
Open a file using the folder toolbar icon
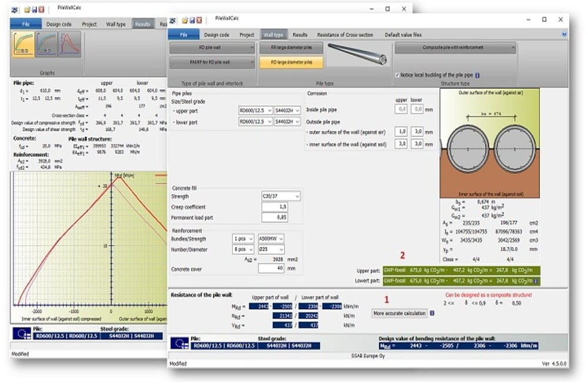186,19
